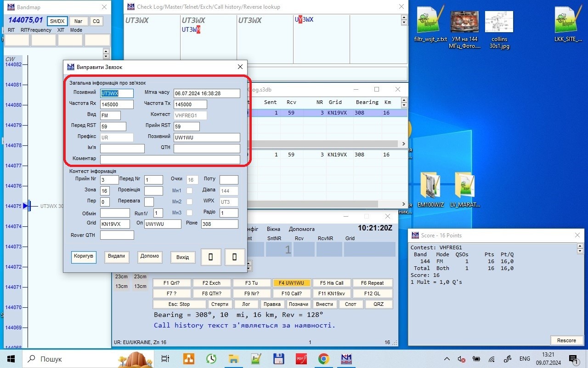Open the EM100WJZ archive icon
588x368 pixels.
point(430,190)
